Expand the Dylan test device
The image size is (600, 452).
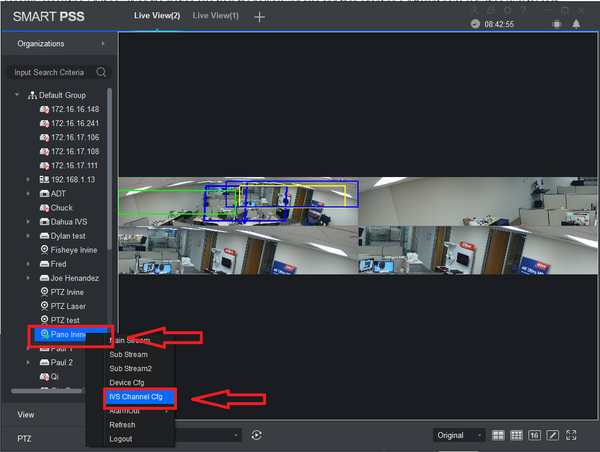tap(28, 236)
